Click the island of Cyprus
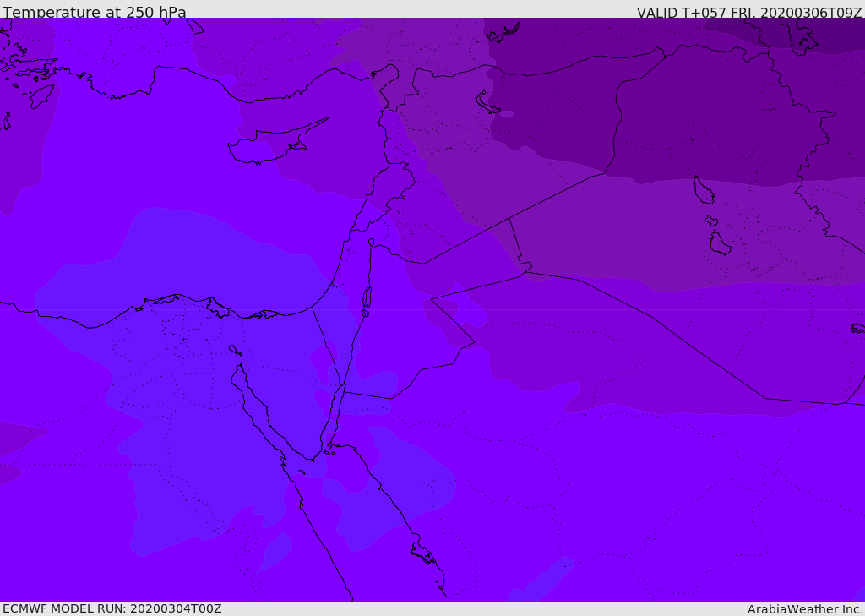This screenshot has height=616, width=865. (x=269, y=147)
